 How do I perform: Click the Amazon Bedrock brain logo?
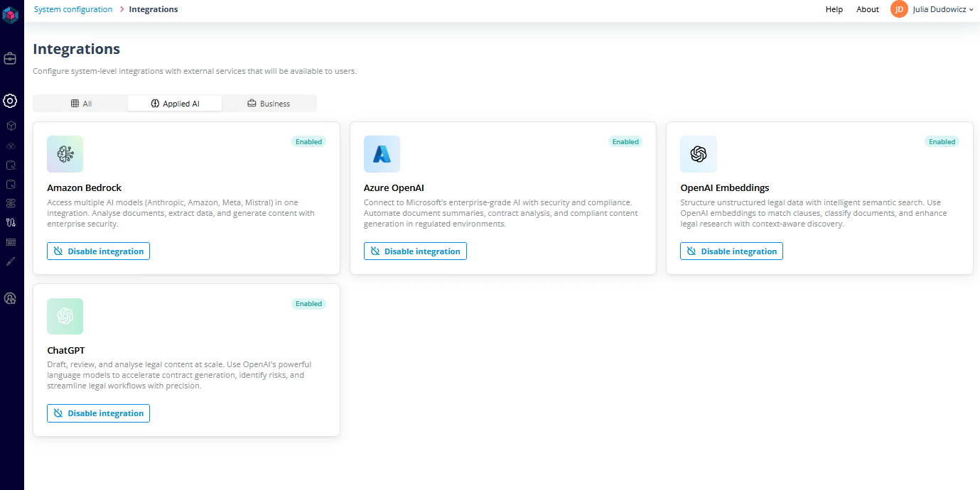click(x=65, y=154)
